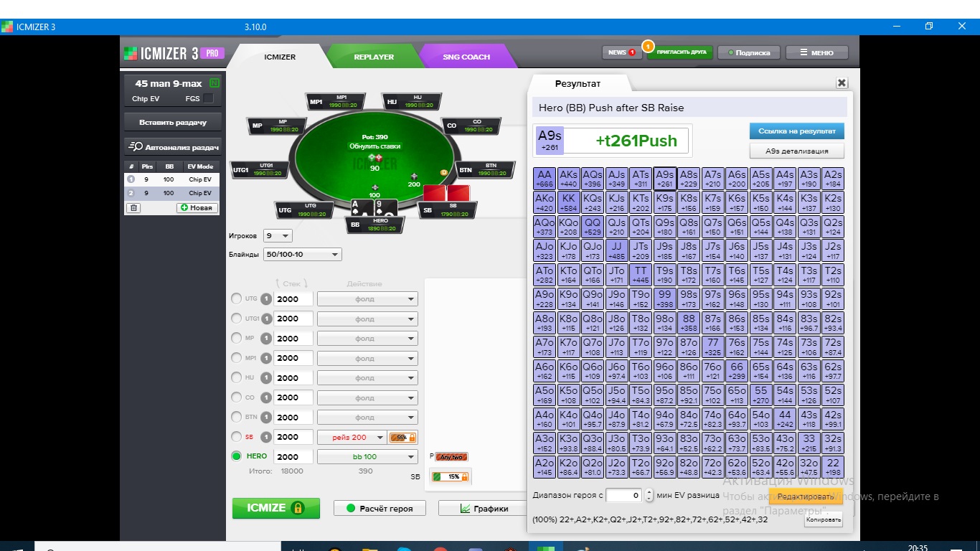Open the Игроков player count dropdown
The image size is (980, 551).
coord(278,236)
